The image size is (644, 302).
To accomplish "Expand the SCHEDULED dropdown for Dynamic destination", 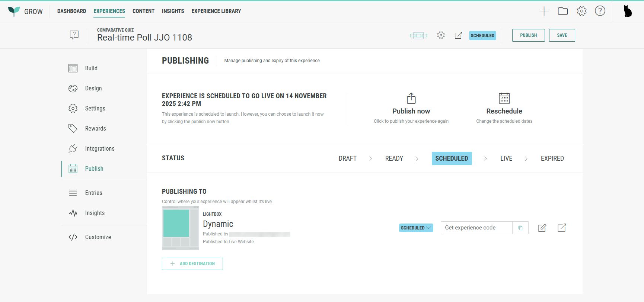I will pyautogui.click(x=416, y=228).
